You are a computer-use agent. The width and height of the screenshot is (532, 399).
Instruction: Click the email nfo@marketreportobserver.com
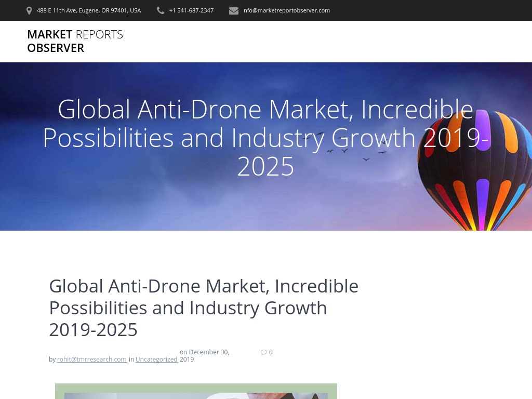coord(287,10)
